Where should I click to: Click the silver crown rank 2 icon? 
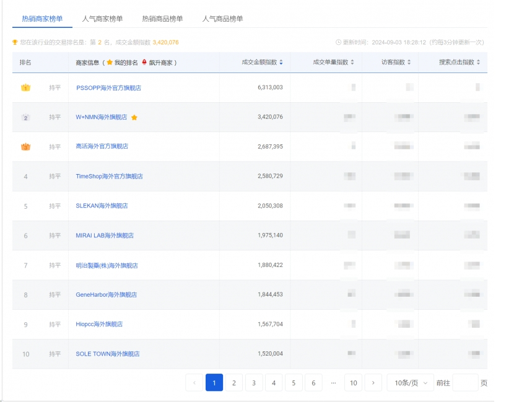click(x=26, y=118)
